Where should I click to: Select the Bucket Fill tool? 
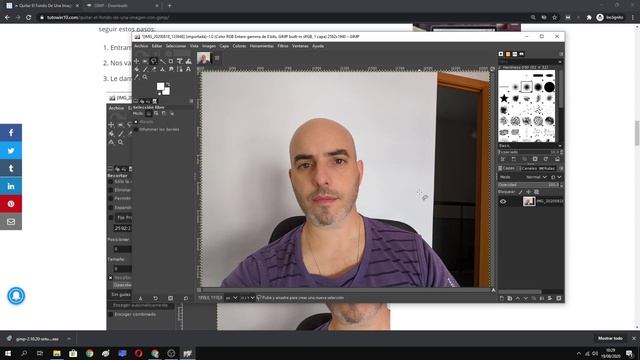[136, 69]
